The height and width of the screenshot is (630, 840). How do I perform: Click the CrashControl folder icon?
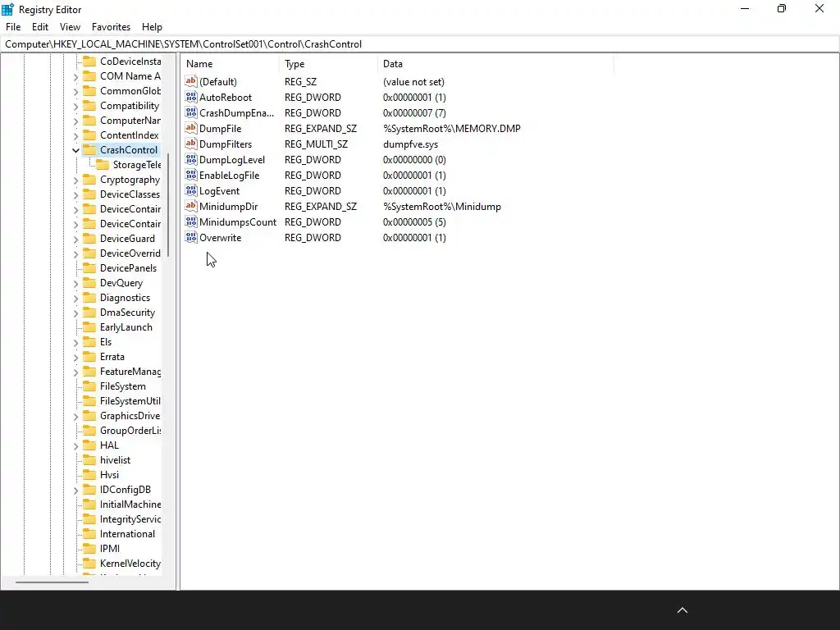point(89,150)
